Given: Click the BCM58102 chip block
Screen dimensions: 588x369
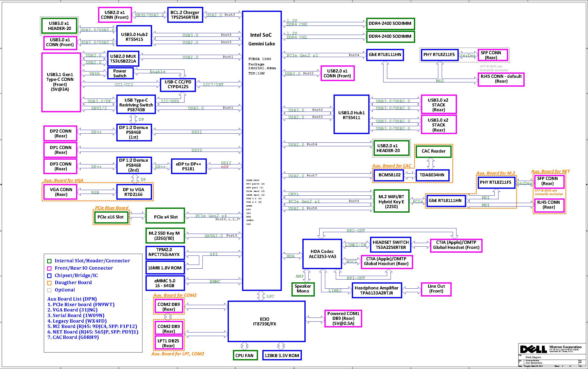Looking at the screenshot, I should click(x=389, y=175).
